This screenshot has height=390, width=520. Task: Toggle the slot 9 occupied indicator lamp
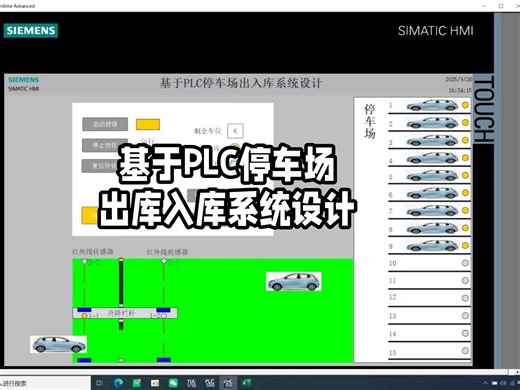coord(465,246)
